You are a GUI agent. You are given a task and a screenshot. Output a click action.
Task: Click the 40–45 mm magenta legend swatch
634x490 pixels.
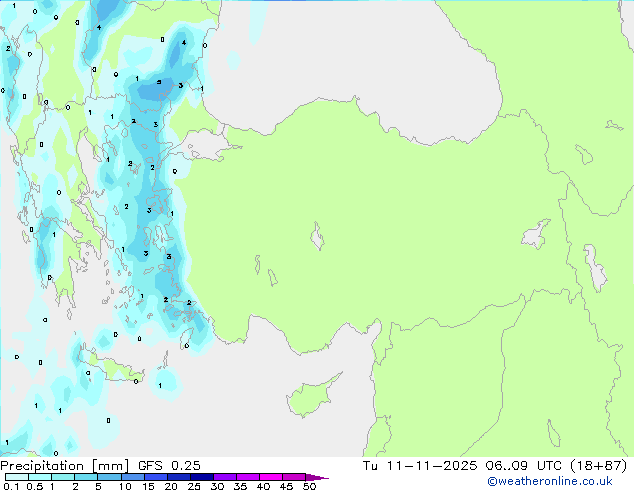point(271,477)
